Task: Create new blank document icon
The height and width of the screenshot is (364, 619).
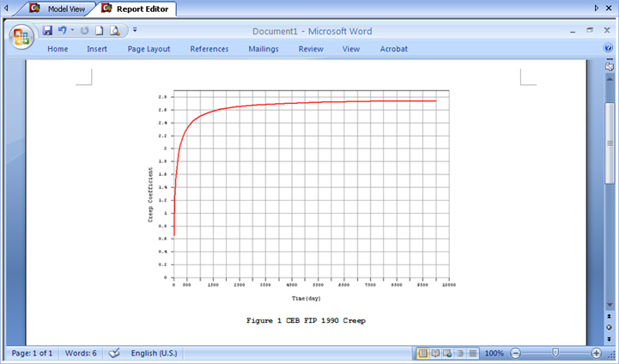Action: pos(100,30)
